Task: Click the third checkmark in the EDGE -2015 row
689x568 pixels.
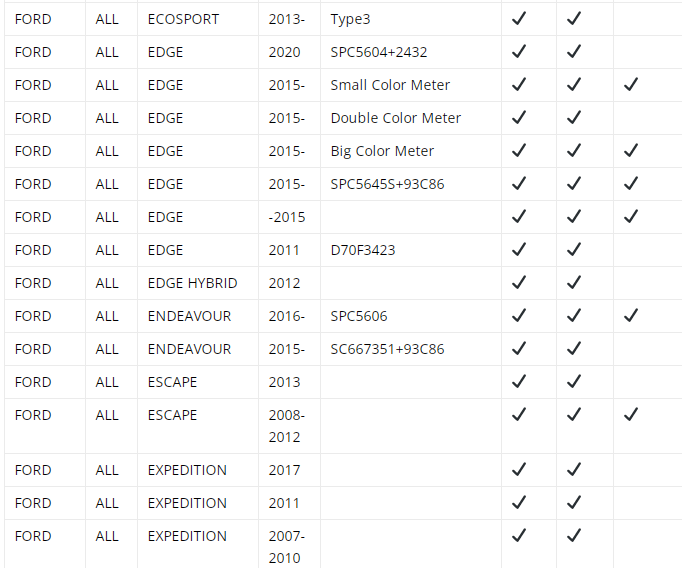Action: tap(631, 216)
